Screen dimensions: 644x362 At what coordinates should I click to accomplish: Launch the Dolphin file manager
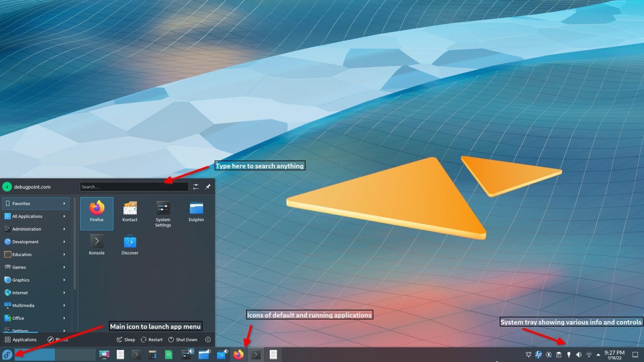point(196,210)
